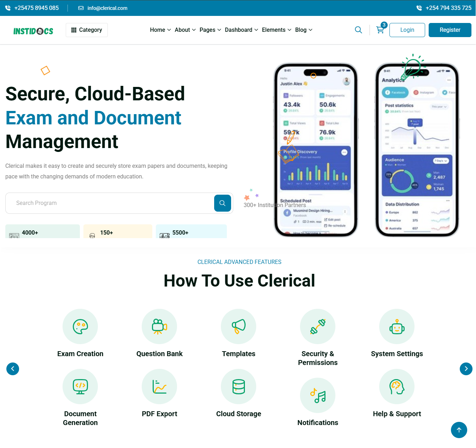The image size is (476, 448).
Task: Open the Notifications title link
Action: (x=318, y=423)
